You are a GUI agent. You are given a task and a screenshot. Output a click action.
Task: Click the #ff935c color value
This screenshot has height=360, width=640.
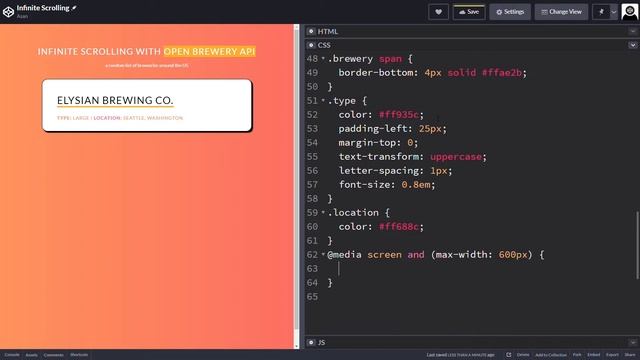[399, 115]
